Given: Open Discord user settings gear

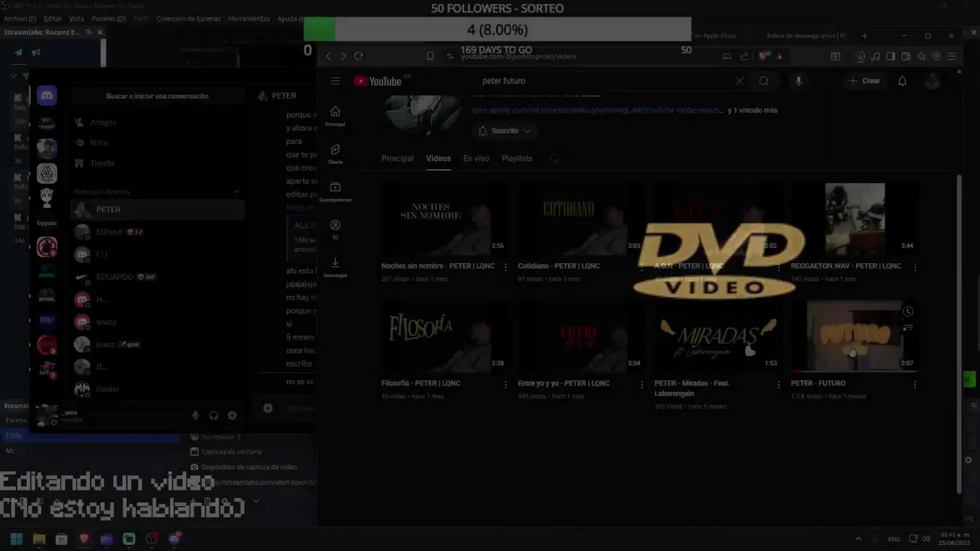Looking at the screenshot, I should 232,416.
